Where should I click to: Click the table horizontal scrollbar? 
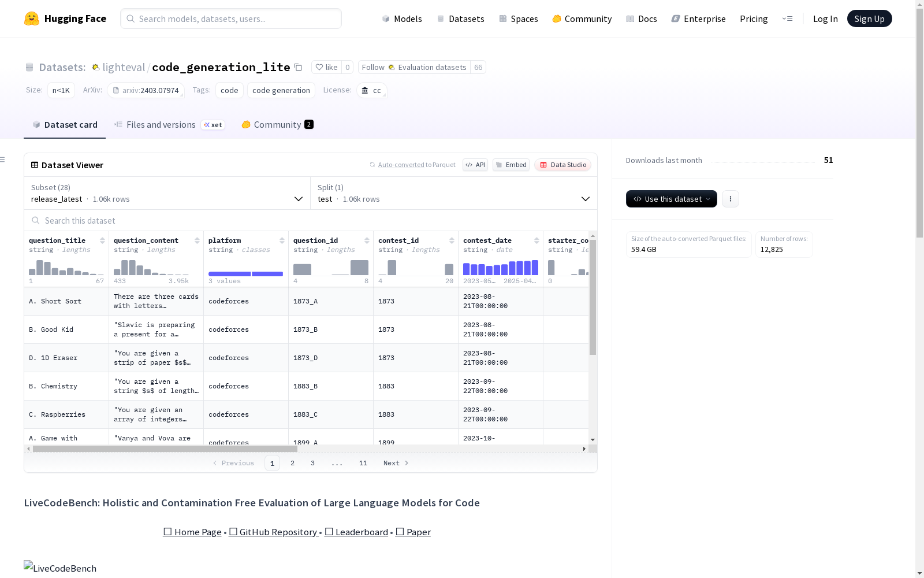(x=165, y=449)
